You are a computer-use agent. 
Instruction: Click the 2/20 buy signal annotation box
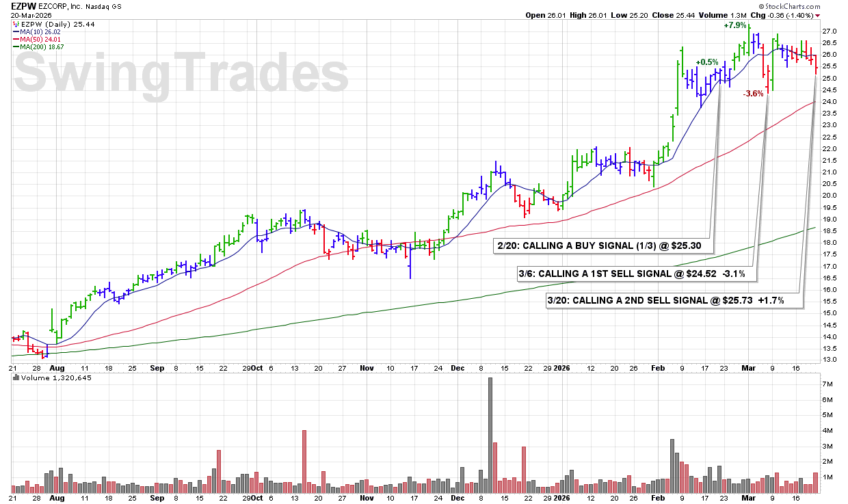click(604, 246)
